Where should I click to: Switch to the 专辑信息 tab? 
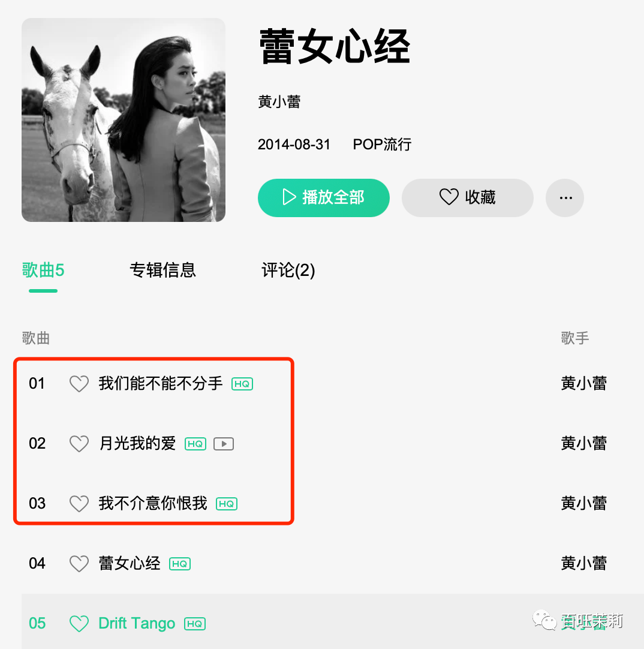pyautogui.click(x=162, y=270)
